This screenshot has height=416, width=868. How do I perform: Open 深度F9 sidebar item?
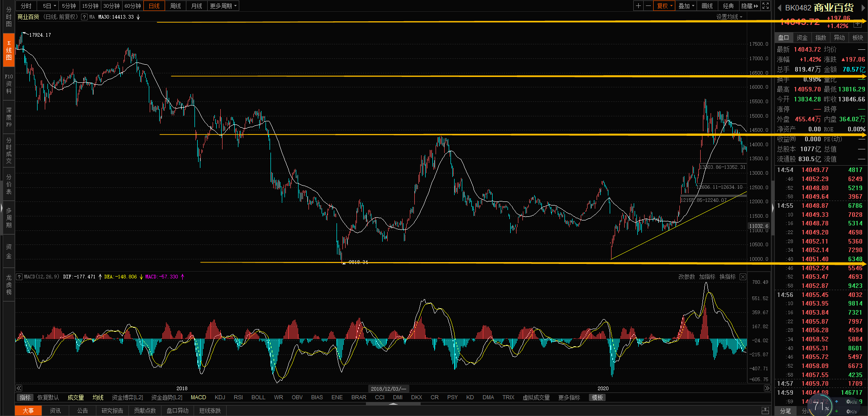tap(9, 117)
